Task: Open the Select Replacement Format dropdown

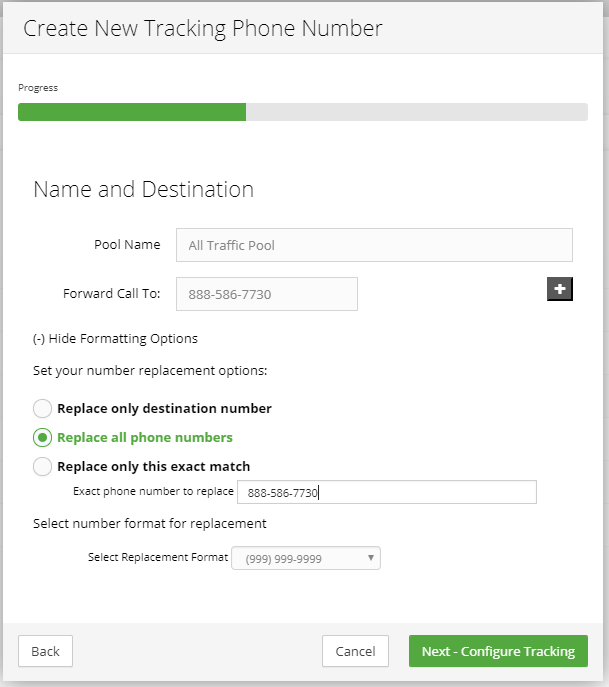Action: (305, 559)
